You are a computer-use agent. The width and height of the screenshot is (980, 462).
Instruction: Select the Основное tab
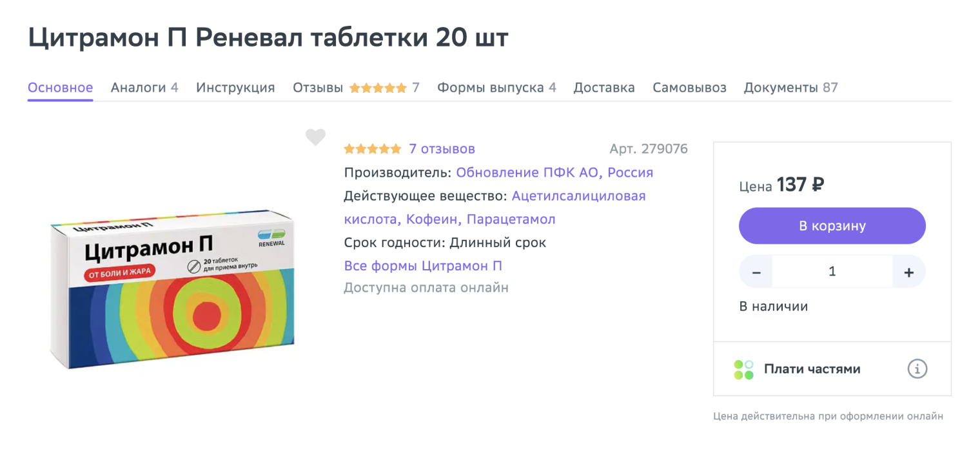(x=60, y=88)
